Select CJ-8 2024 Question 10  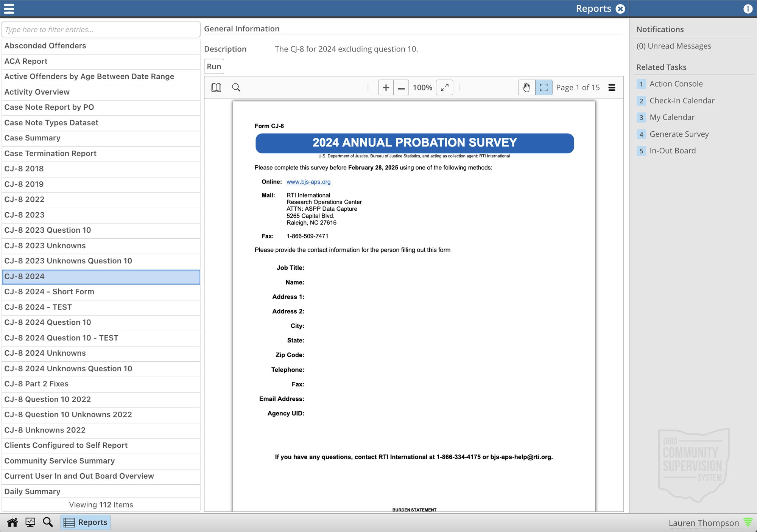tap(101, 322)
